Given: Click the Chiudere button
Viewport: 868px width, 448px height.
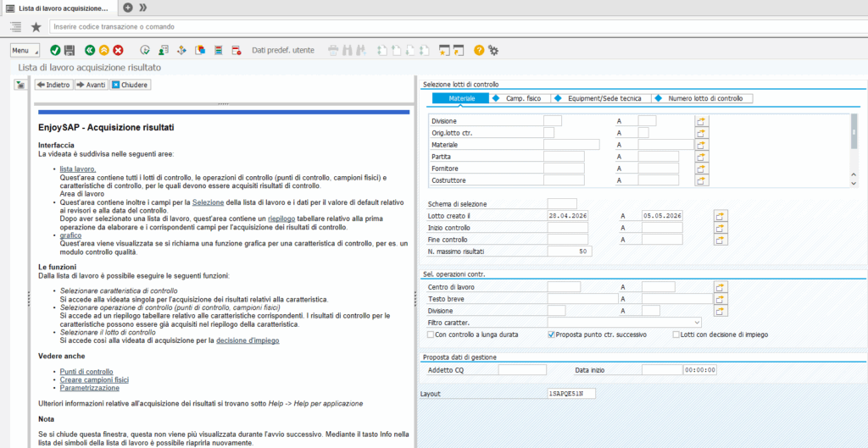Looking at the screenshot, I should (130, 86).
